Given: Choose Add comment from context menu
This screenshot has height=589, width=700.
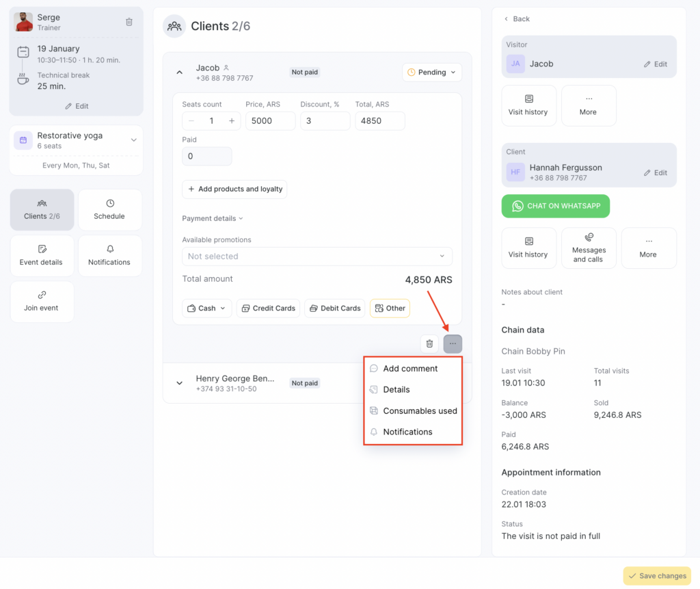Looking at the screenshot, I should (x=410, y=369).
